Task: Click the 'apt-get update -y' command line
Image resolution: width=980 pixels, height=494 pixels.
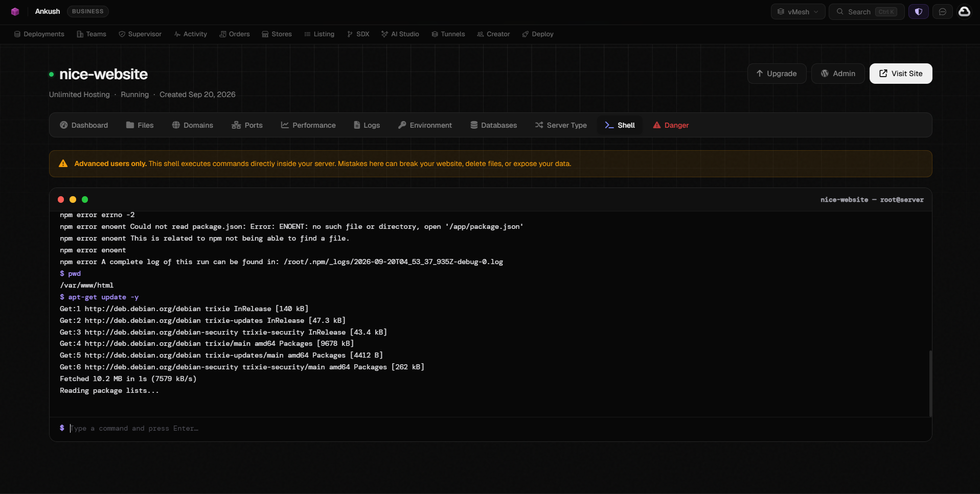Action: [x=99, y=297]
